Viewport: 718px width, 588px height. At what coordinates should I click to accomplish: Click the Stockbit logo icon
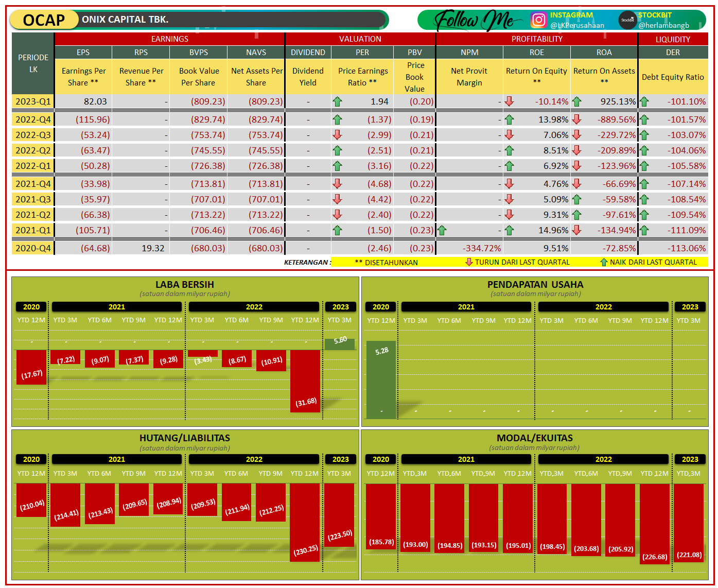629,20
